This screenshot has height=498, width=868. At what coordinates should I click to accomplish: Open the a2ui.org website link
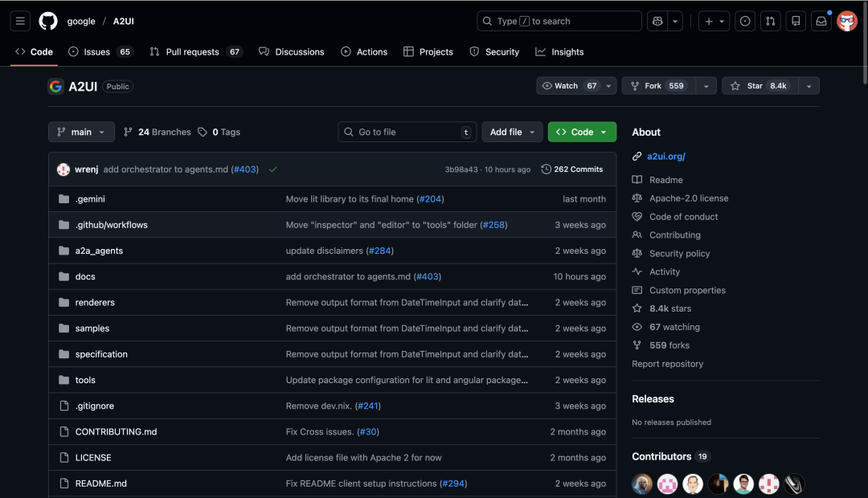(x=666, y=157)
